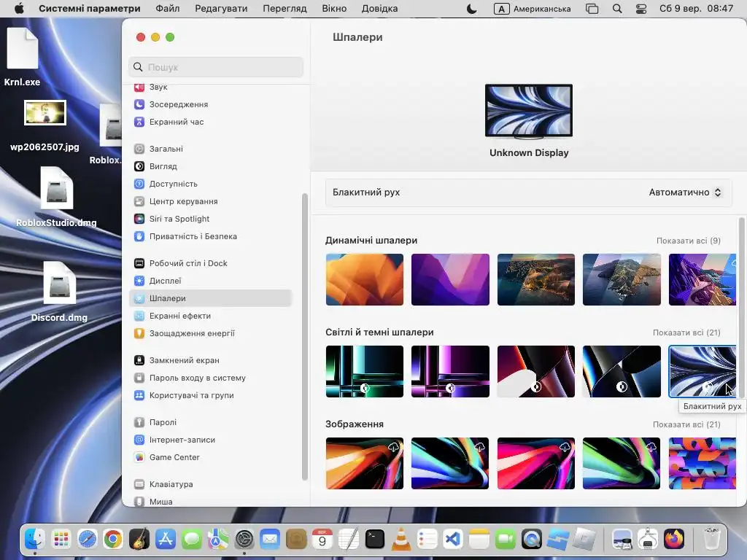Open Terminal from the Dock
The width and height of the screenshot is (747, 560).
[x=375, y=539]
